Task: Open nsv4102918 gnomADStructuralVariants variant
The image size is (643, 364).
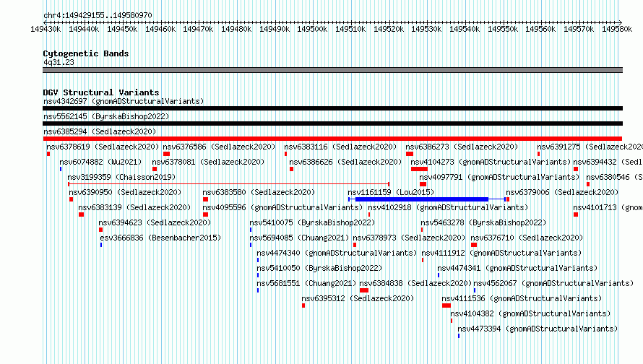Action: point(448,207)
